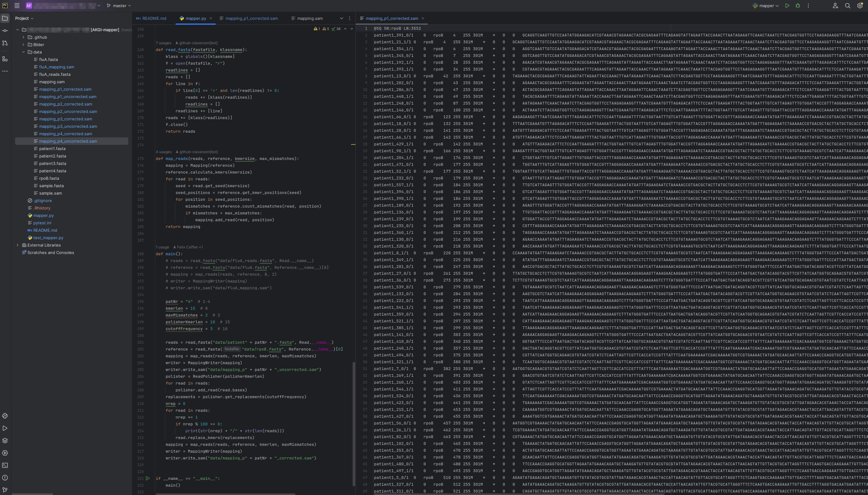The image size is (868, 495).
Task: Select rpoB.fasta file
Action: 49,179
